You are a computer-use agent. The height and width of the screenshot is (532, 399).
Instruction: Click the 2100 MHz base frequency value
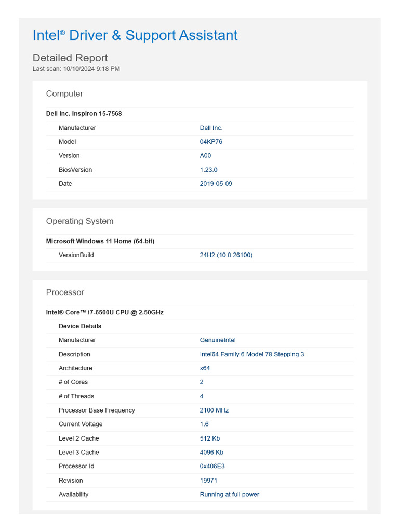(214, 410)
